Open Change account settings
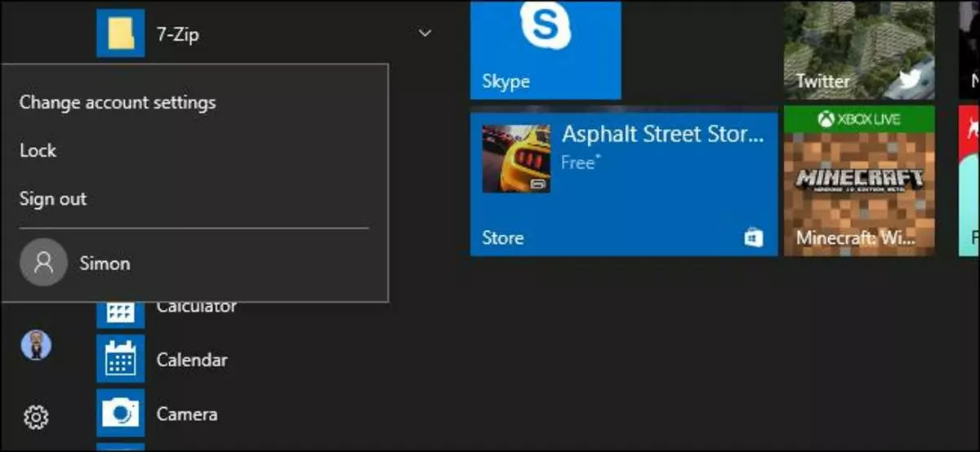 click(x=118, y=103)
